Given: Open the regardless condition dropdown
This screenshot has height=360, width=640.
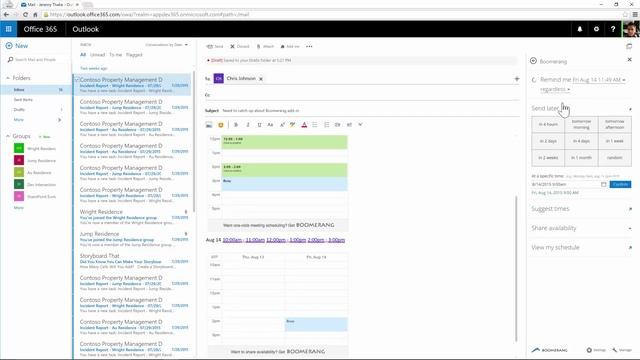Looking at the screenshot, I should point(555,89).
